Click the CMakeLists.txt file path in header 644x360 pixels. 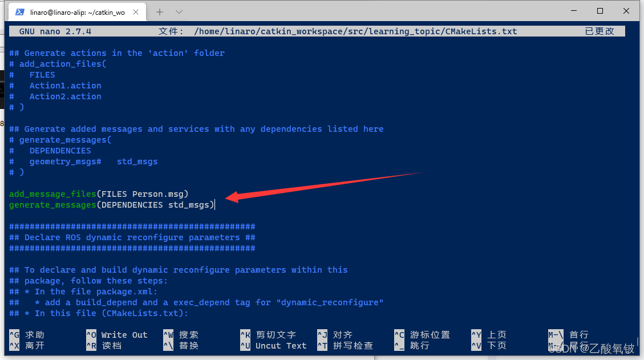click(355, 31)
